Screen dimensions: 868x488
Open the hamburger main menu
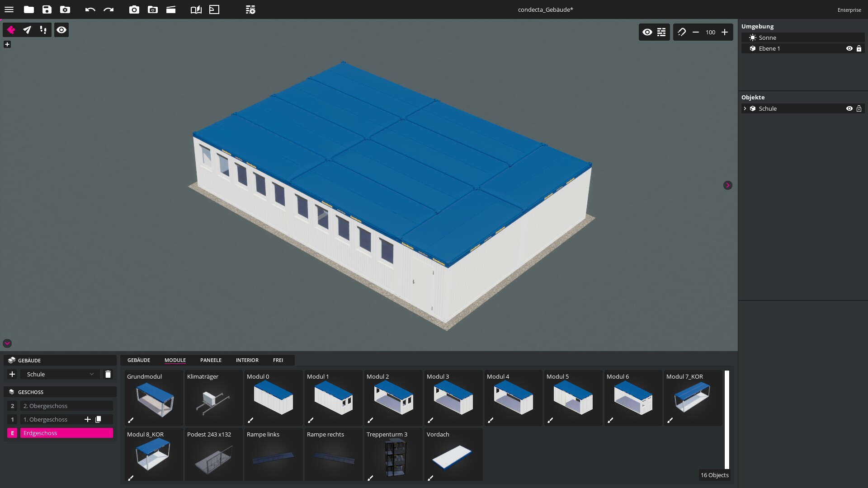pos(9,9)
